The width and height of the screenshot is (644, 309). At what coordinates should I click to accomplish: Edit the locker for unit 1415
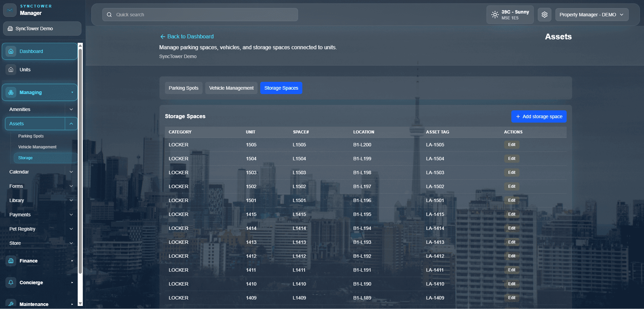coord(512,214)
